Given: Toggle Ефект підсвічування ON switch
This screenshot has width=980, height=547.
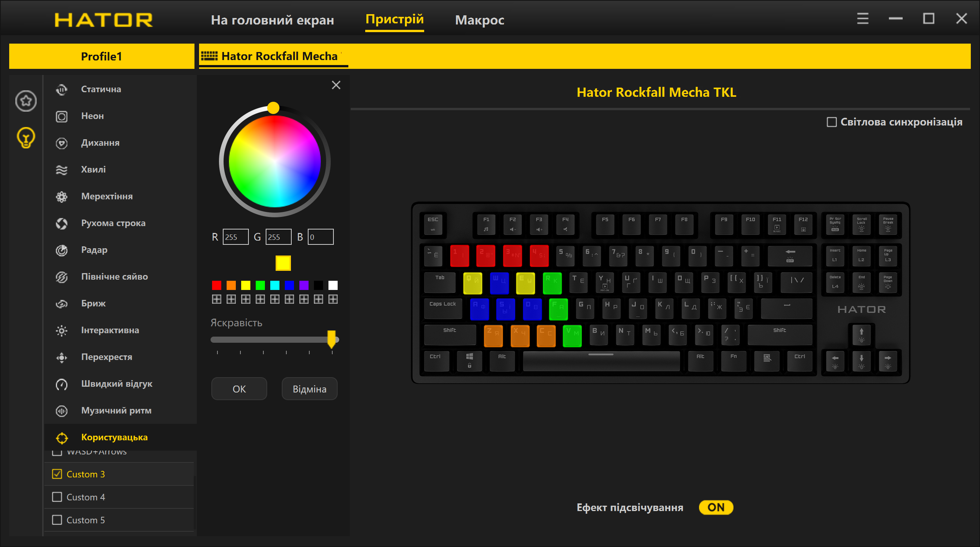Looking at the screenshot, I should coord(715,507).
